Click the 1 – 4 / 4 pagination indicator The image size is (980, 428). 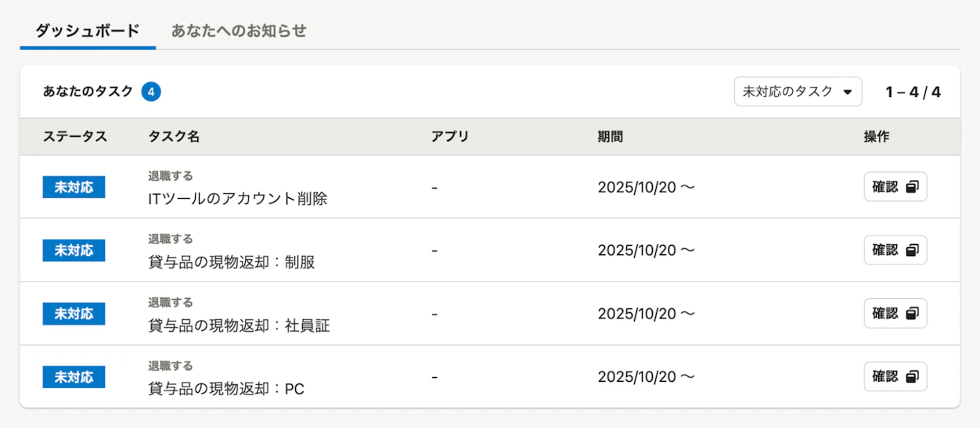click(913, 92)
